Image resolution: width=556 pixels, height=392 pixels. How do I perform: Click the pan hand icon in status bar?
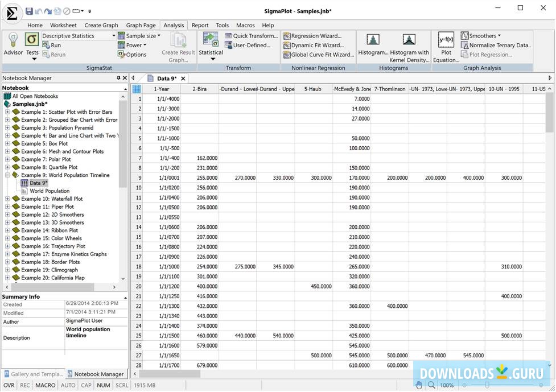coord(419,385)
